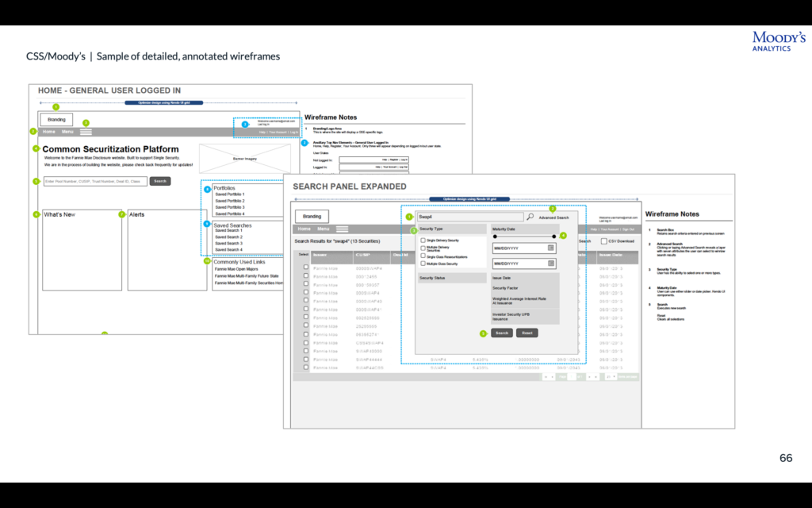Open Saved Portfolio 1 link

[x=230, y=194]
